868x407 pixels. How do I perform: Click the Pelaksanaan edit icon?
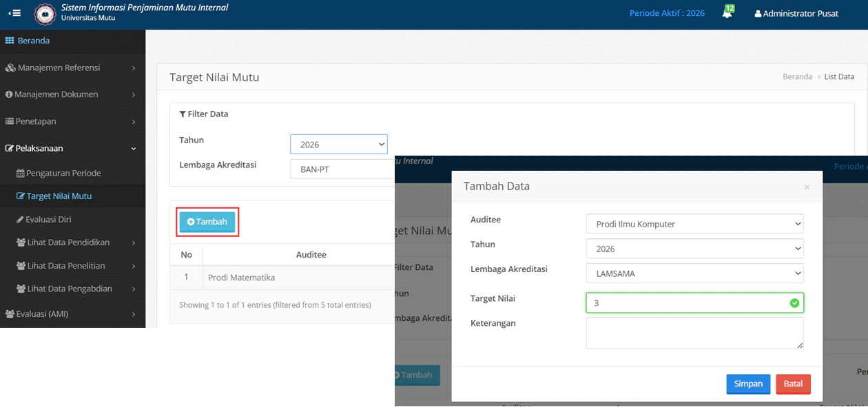10,148
